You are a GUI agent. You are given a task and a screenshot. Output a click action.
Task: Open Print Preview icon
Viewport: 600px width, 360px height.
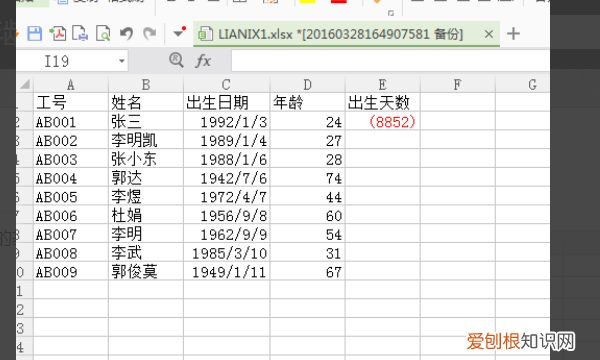pyautogui.click(x=103, y=34)
